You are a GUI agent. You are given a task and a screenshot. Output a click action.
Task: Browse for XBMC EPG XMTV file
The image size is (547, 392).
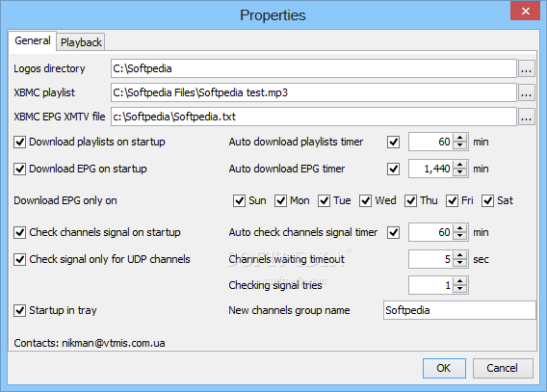(526, 117)
